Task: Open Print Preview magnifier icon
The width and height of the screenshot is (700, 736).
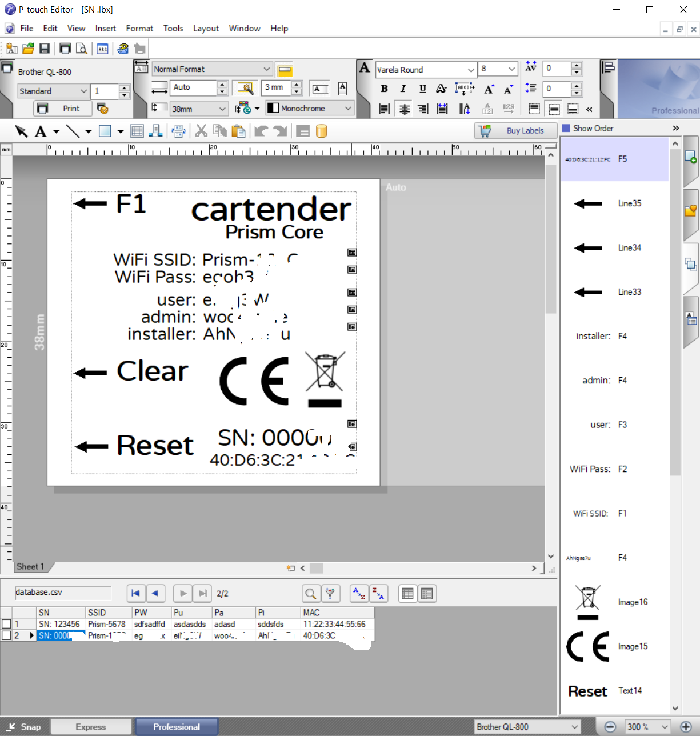Action: tap(82, 49)
